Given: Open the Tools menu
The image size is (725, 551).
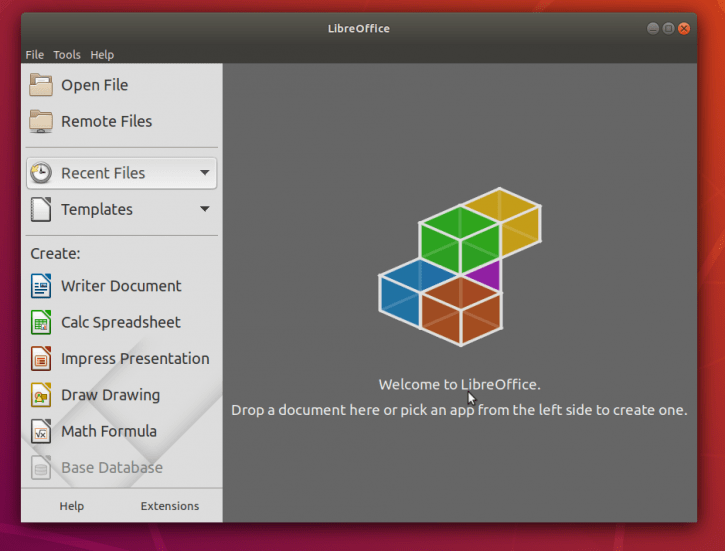Looking at the screenshot, I should pos(67,55).
